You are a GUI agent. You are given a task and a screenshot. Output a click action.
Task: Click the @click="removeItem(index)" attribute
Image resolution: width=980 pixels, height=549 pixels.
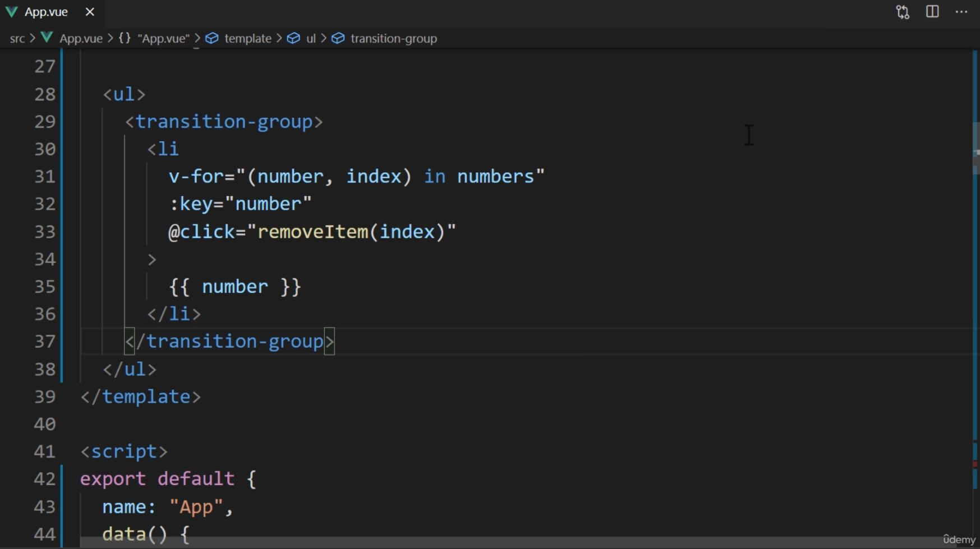(x=312, y=232)
